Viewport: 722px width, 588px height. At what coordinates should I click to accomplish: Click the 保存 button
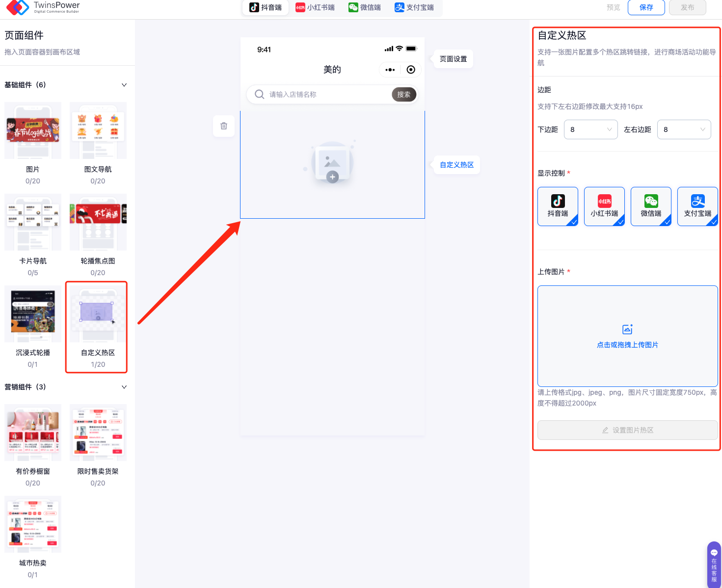(x=646, y=7)
